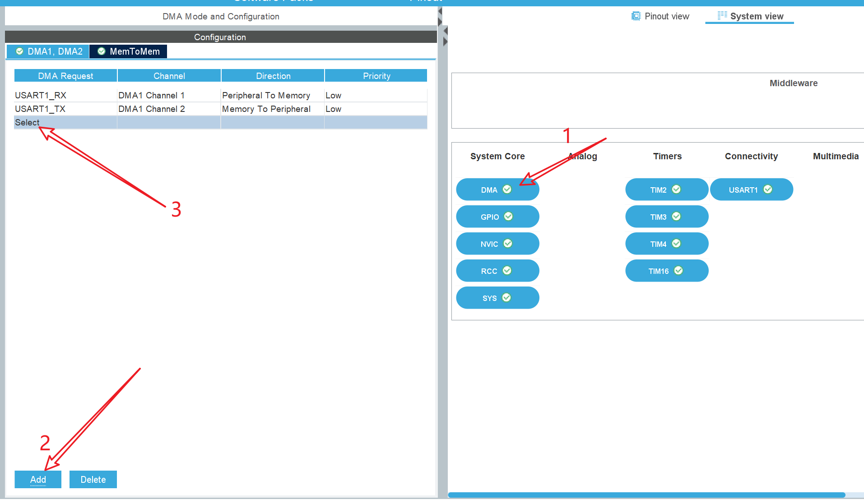Select DMA1 Channel 2 cell
The width and height of the screenshot is (864, 504).
(x=169, y=109)
